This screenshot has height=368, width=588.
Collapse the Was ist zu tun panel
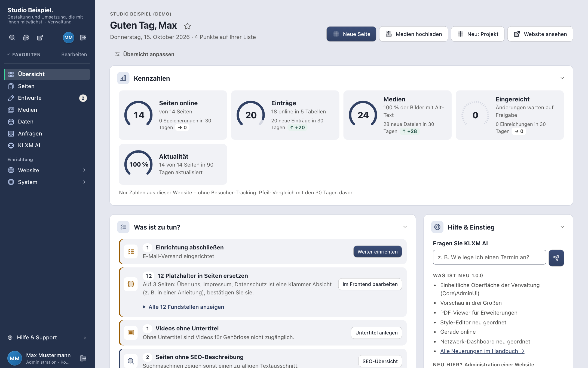coord(405,227)
